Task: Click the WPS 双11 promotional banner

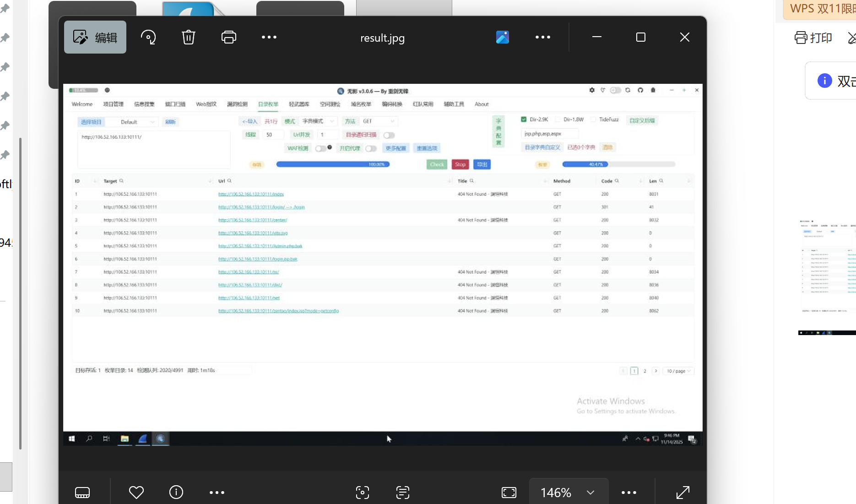Action: coord(822,9)
